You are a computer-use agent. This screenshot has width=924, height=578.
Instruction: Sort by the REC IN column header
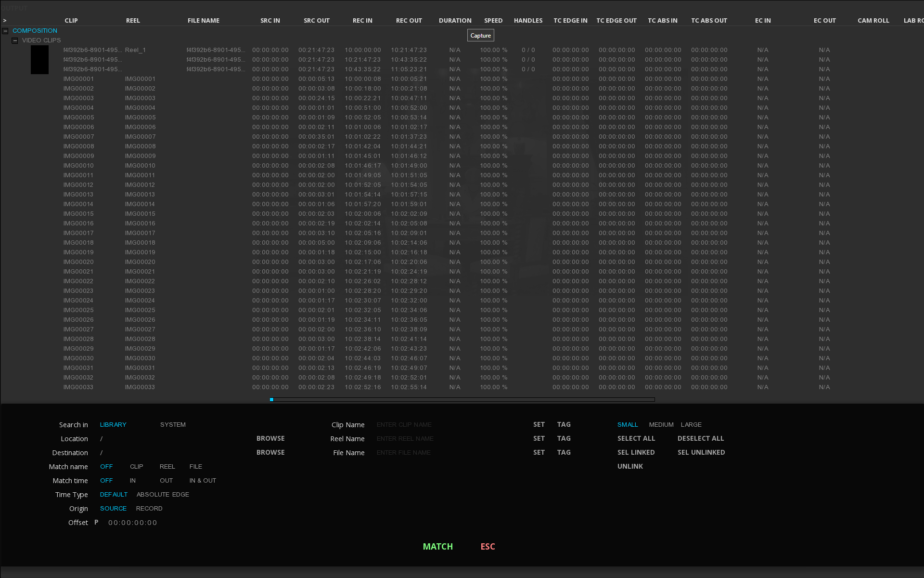pyautogui.click(x=362, y=21)
